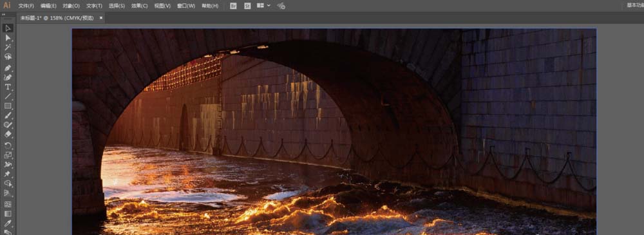Select the Pen tool
Screen dimensions: 644x235
pyautogui.click(x=8, y=68)
